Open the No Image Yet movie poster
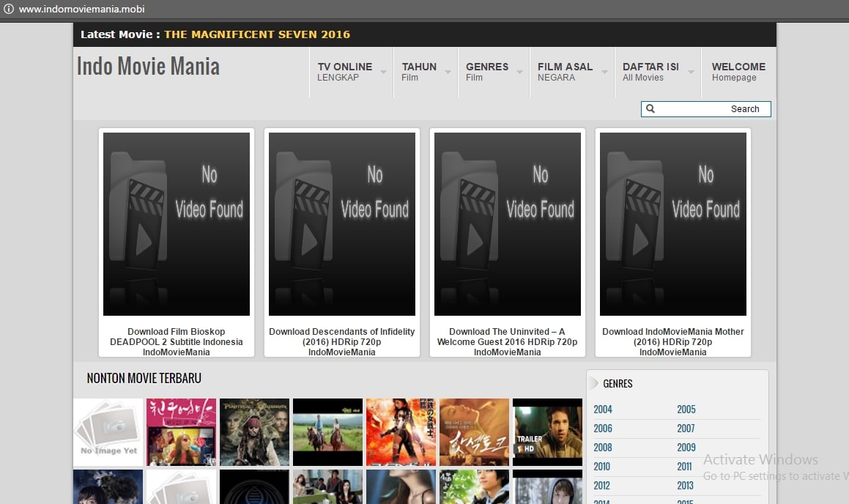The height and width of the screenshot is (504, 849). 108,432
